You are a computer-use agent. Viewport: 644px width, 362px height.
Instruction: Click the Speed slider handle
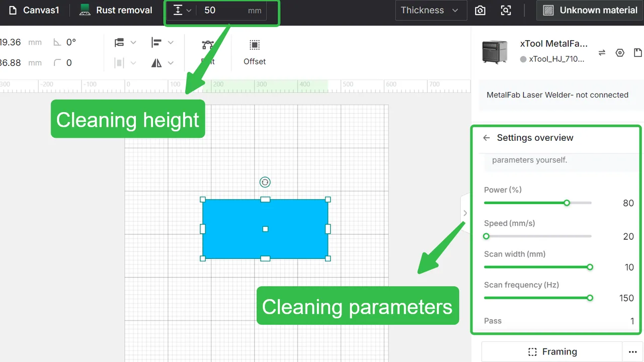coord(486,236)
